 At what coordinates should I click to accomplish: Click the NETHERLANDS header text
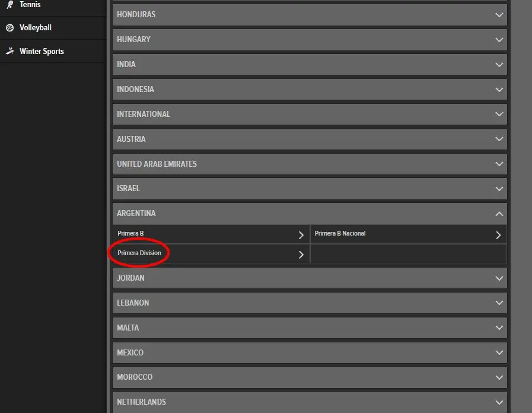click(142, 402)
